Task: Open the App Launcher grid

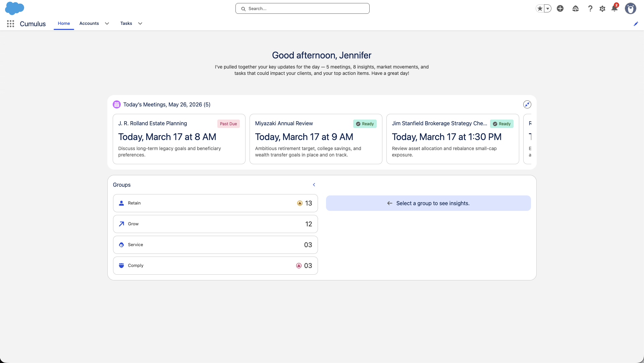Action: tap(10, 24)
